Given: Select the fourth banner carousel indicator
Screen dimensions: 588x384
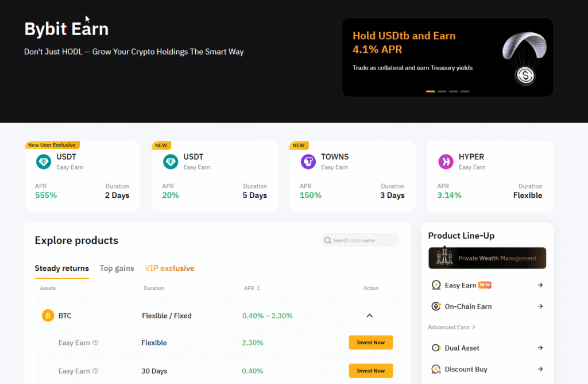Looking at the screenshot, I should (465, 91).
